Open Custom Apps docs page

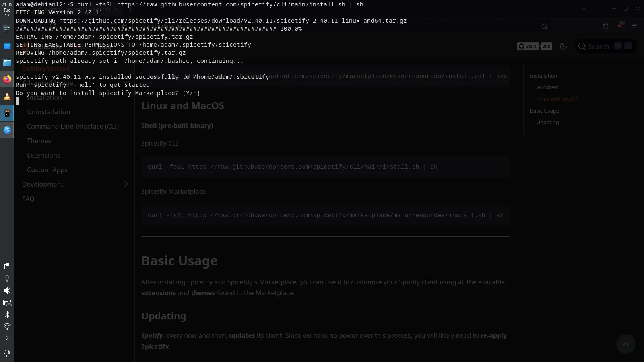(47, 170)
